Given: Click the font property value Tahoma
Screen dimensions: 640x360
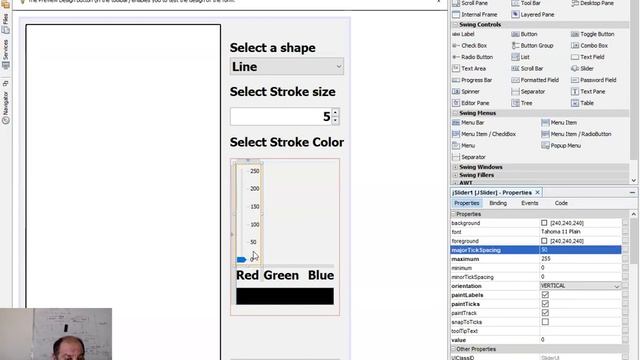Looking at the screenshot, I should tap(580, 232).
